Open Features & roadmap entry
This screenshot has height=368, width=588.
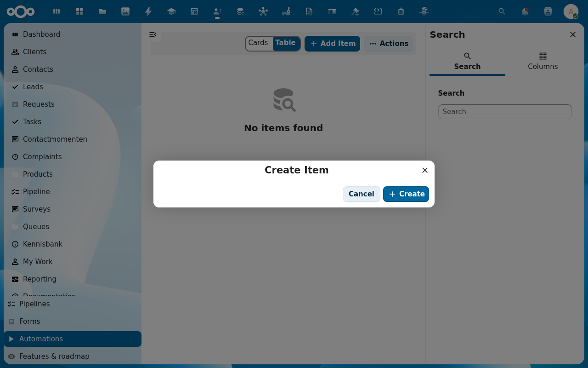point(73,356)
